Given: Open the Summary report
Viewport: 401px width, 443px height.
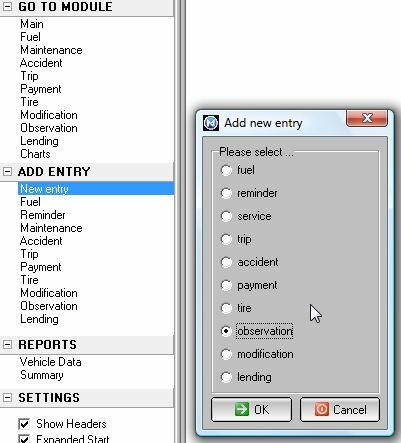Looking at the screenshot, I should (42, 375).
